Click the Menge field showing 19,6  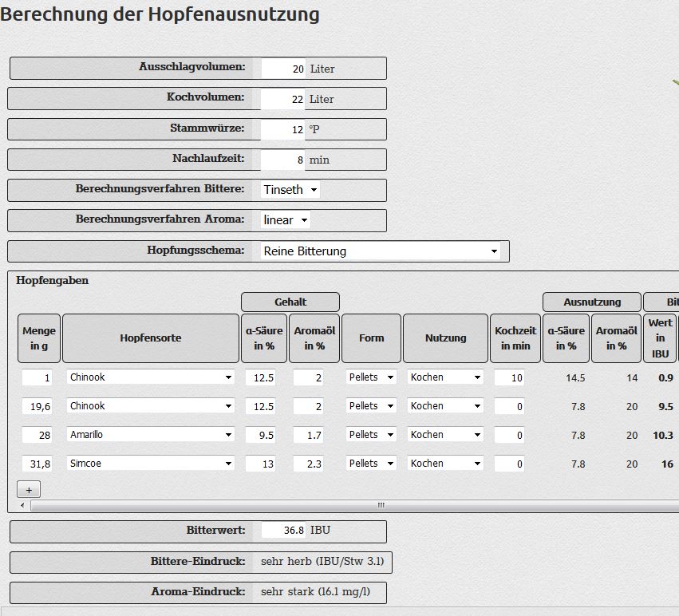click(x=38, y=406)
